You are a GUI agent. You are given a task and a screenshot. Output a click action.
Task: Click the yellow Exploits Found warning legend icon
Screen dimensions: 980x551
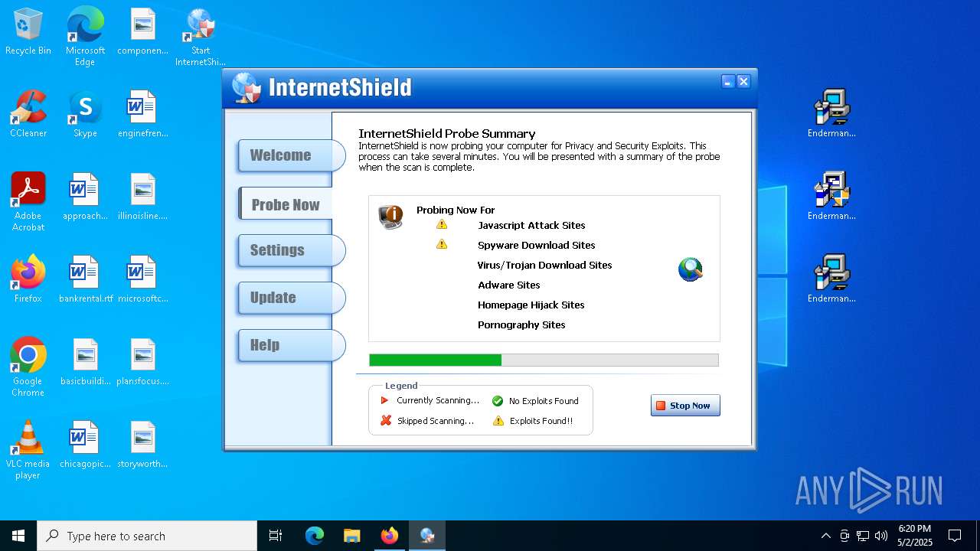(498, 421)
